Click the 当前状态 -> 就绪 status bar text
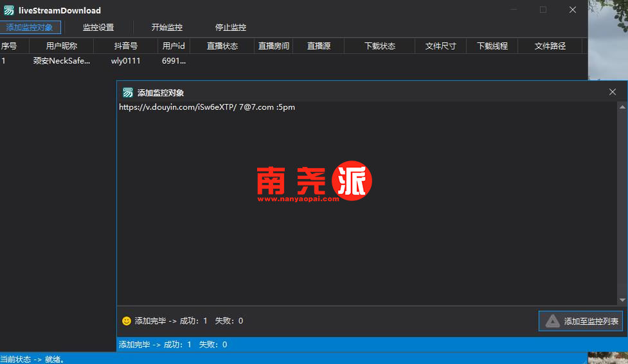628x364 pixels. tap(32, 360)
